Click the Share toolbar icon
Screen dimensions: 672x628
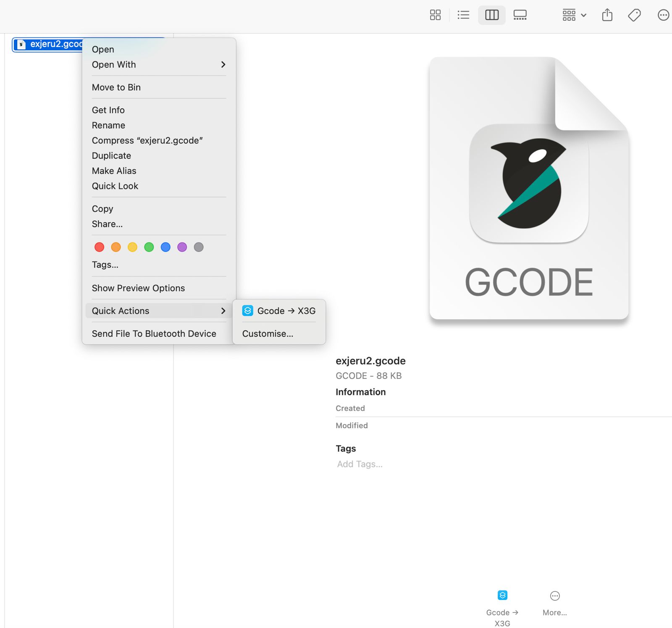click(607, 15)
